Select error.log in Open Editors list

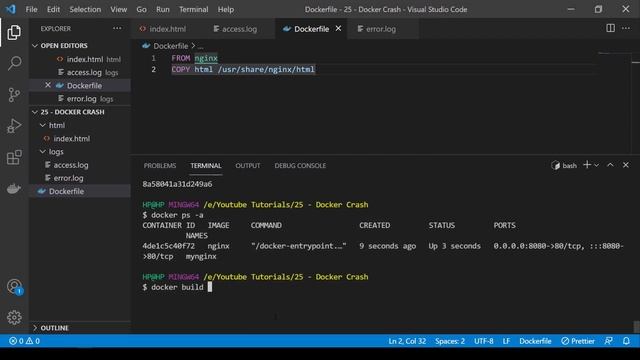[80, 99]
